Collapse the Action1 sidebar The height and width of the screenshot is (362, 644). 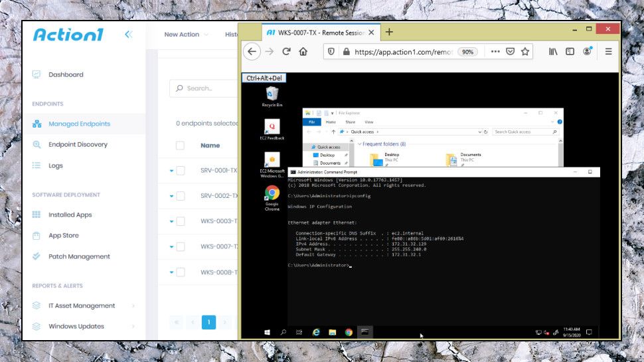[128, 35]
